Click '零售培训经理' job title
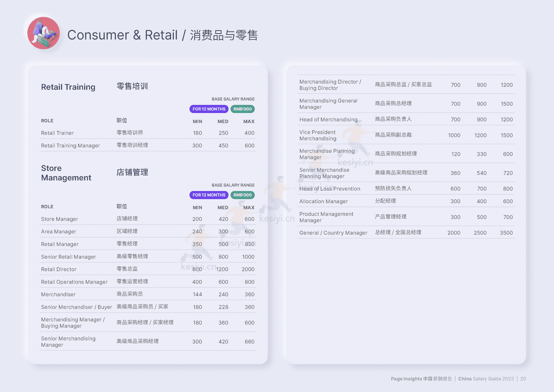This screenshot has height=392, width=554. (x=132, y=145)
